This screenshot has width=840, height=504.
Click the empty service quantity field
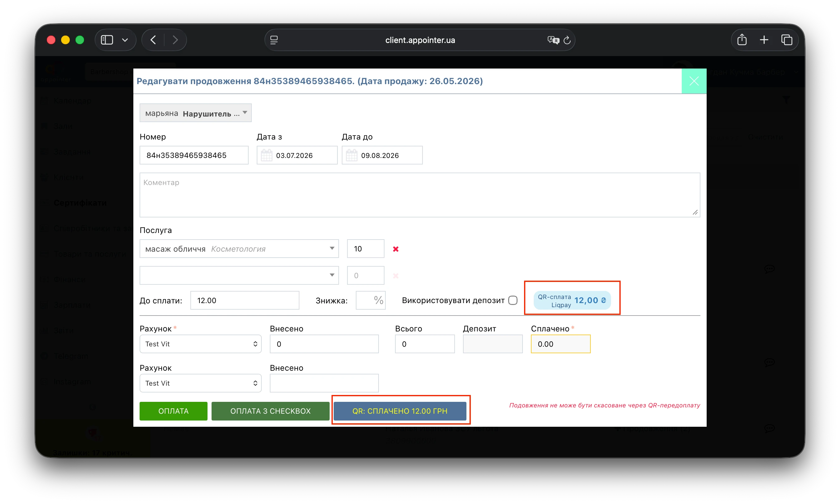click(365, 275)
